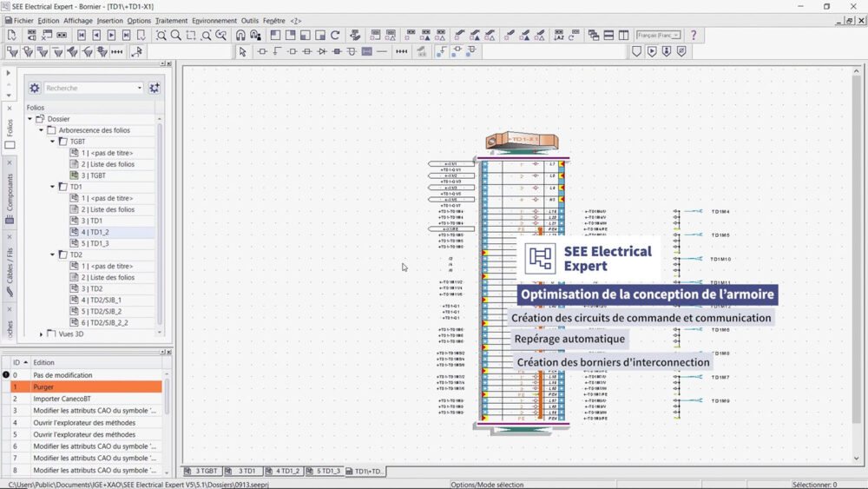Go to the next folio arrow
This screenshot has height=489, width=868.
[111, 35]
